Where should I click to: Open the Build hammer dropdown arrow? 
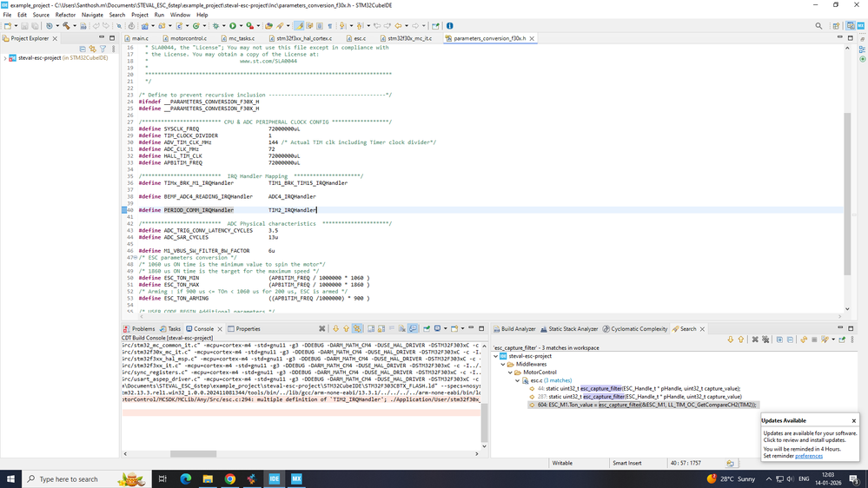click(74, 26)
